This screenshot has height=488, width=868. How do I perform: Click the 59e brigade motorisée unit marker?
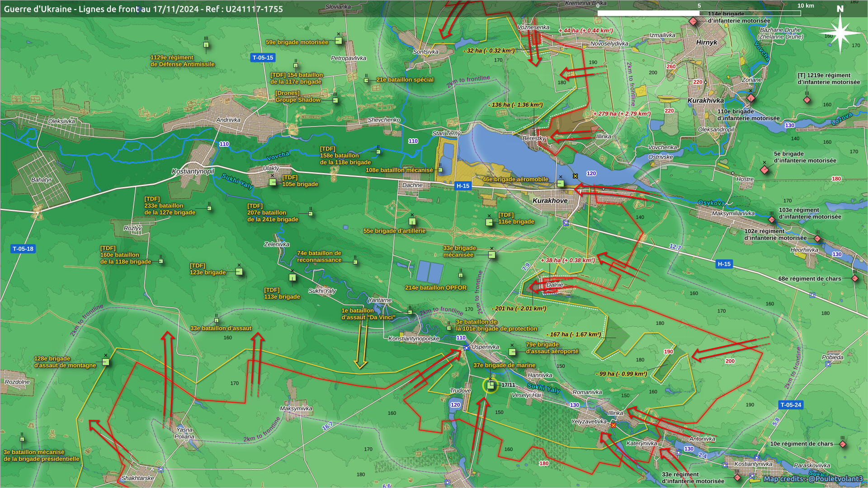coord(338,41)
